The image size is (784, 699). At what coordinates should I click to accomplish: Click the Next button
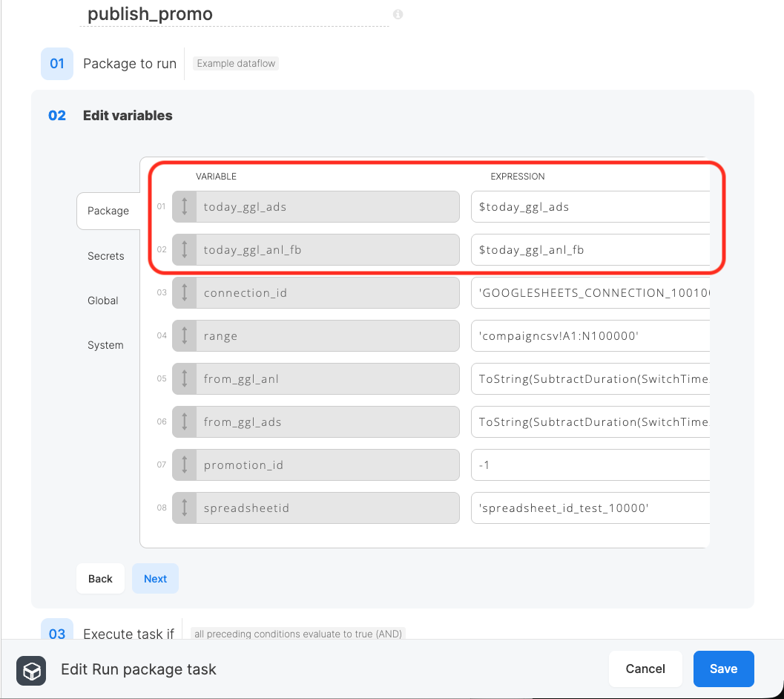[x=155, y=578]
